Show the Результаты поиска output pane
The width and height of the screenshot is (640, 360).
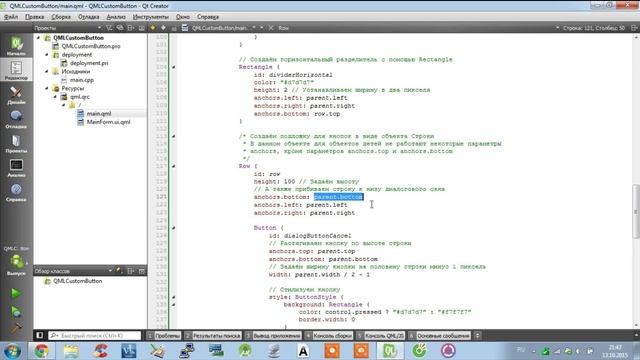[x=213, y=336]
